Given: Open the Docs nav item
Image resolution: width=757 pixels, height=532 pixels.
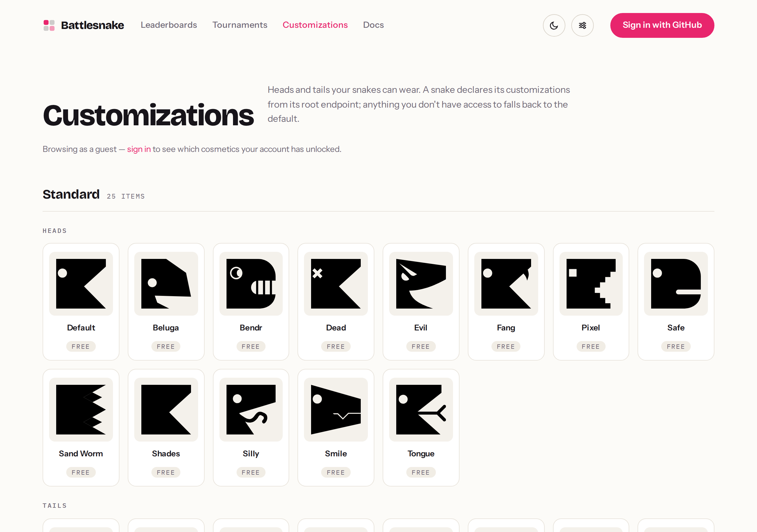Looking at the screenshot, I should [x=373, y=25].
